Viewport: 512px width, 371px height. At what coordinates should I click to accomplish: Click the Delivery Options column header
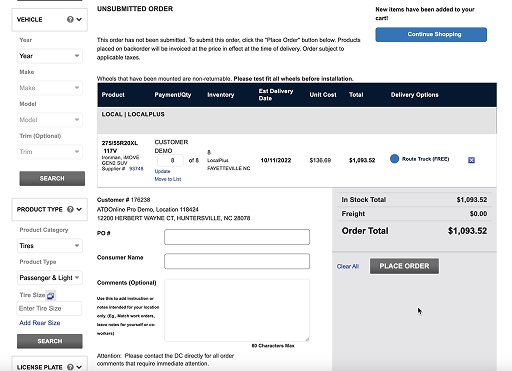click(415, 95)
